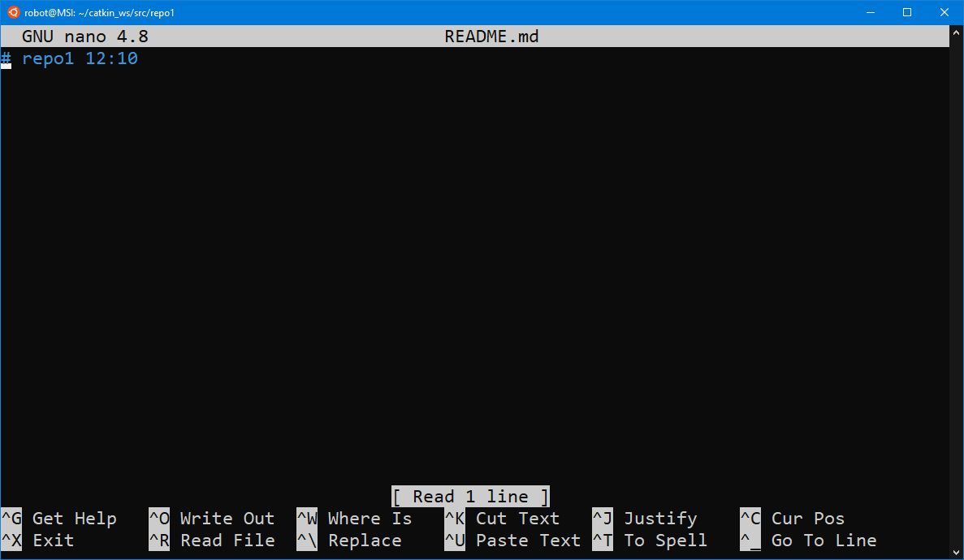Click the ^K Cut Text shortcut
Image resolution: width=964 pixels, height=560 pixels.
[x=502, y=519]
